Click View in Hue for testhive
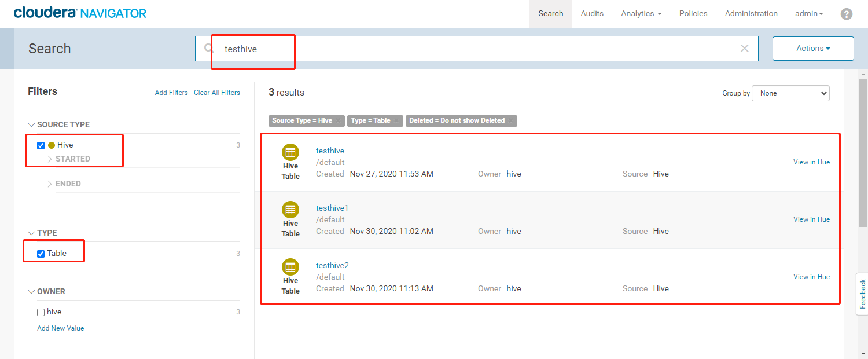The image size is (868, 359). pos(811,162)
